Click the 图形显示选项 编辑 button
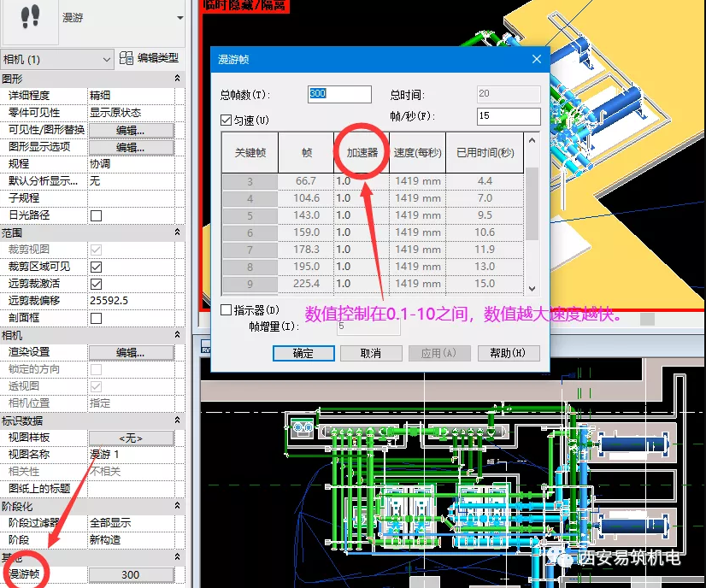706x588 pixels. (131, 147)
